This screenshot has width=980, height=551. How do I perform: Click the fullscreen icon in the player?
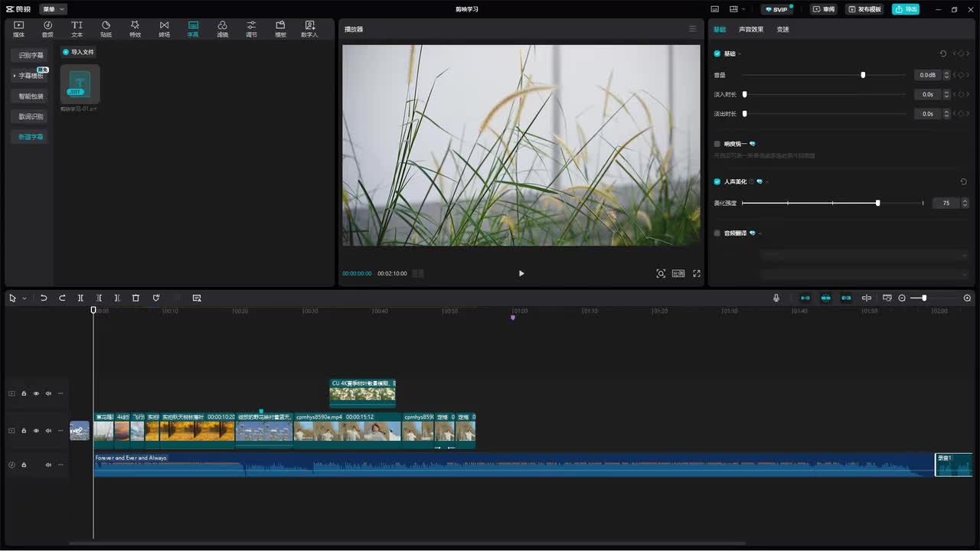click(x=697, y=273)
